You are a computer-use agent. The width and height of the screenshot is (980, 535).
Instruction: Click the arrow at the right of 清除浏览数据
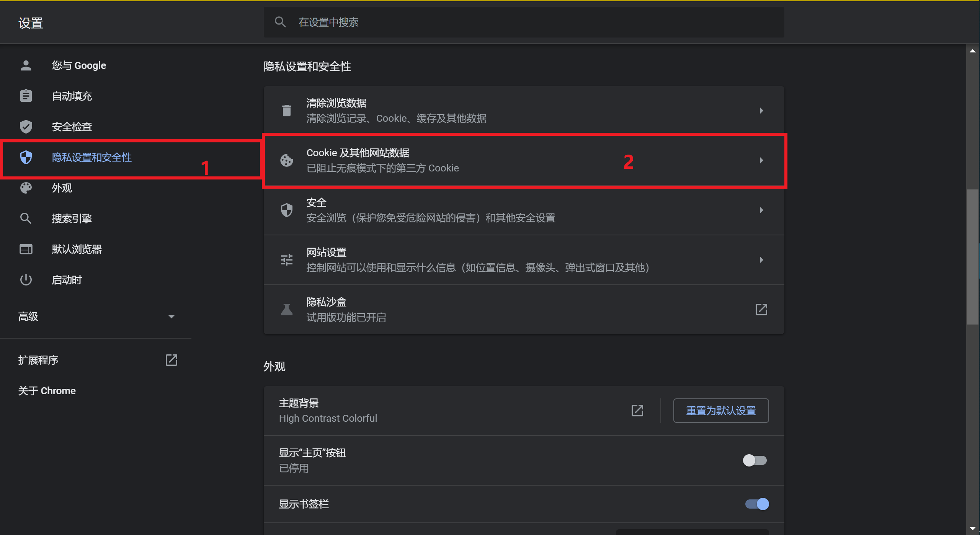[x=761, y=111]
